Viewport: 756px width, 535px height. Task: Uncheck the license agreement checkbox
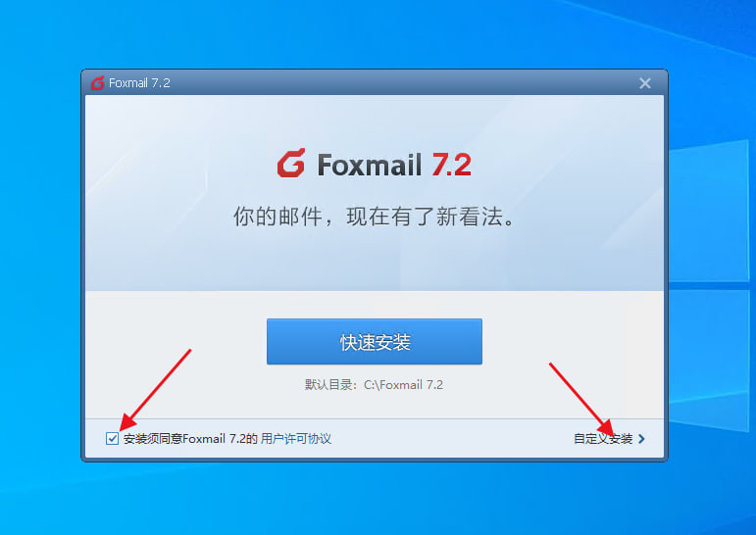point(112,438)
